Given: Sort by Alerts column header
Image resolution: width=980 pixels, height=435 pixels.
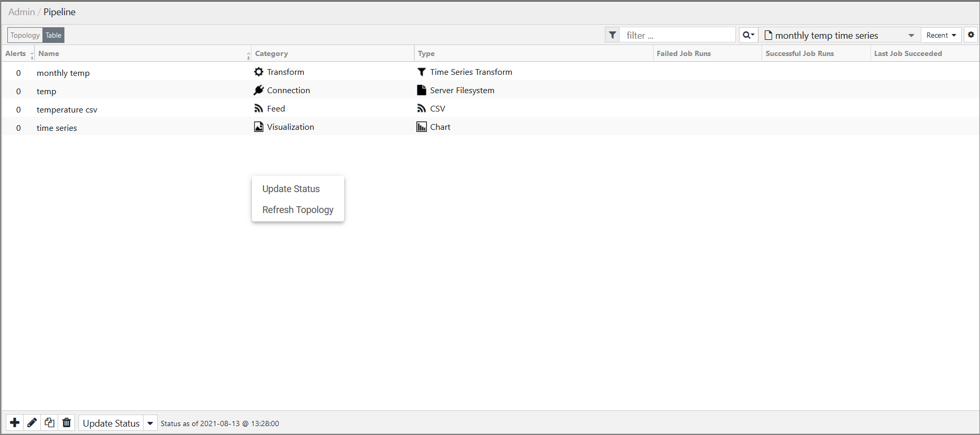Looking at the screenshot, I should coord(16,53).
